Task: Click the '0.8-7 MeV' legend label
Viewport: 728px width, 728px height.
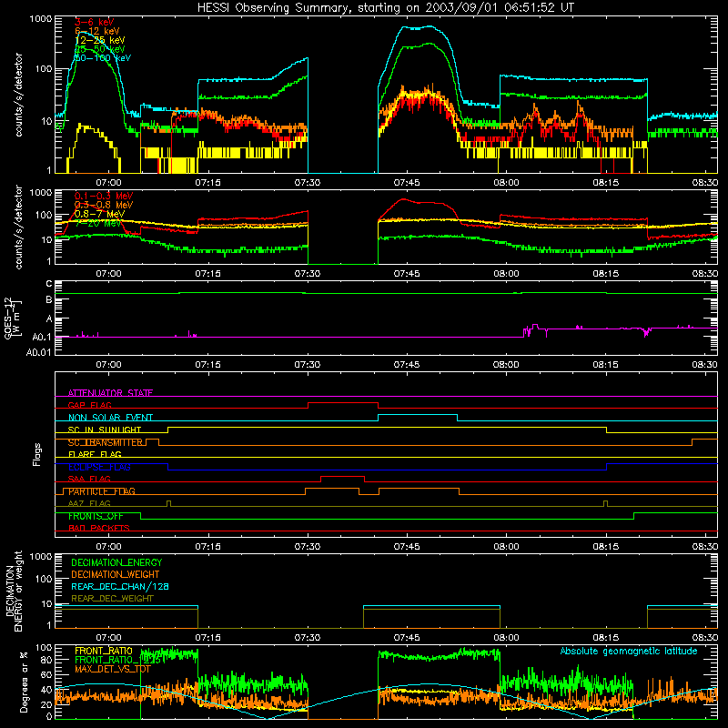Action: pos(99,214)
